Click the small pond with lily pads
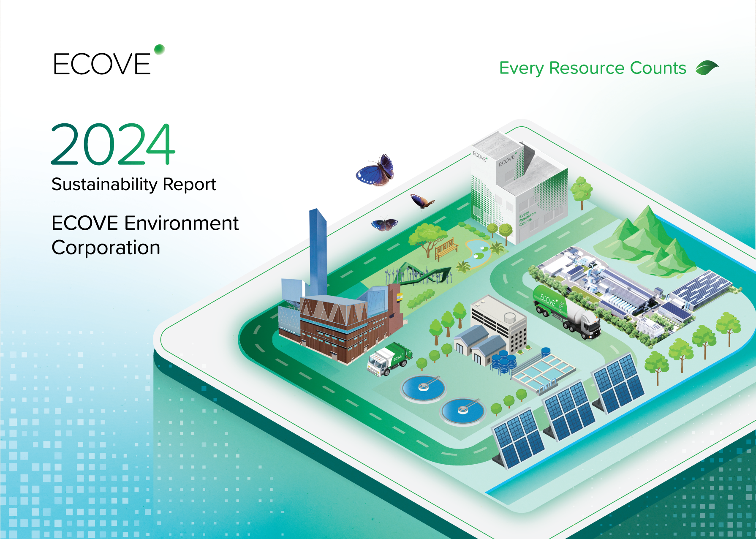 coord(478,253)
